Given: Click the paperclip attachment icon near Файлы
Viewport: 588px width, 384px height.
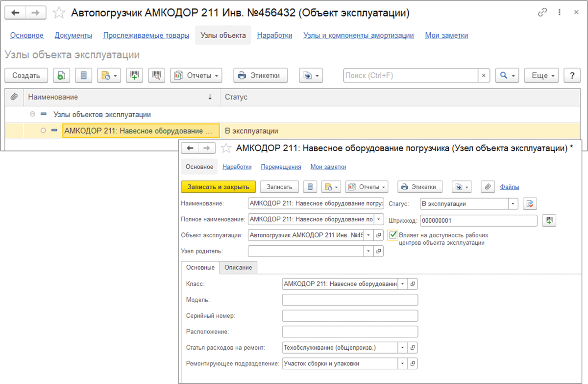Looking at the screenshot, I should 488,187.
